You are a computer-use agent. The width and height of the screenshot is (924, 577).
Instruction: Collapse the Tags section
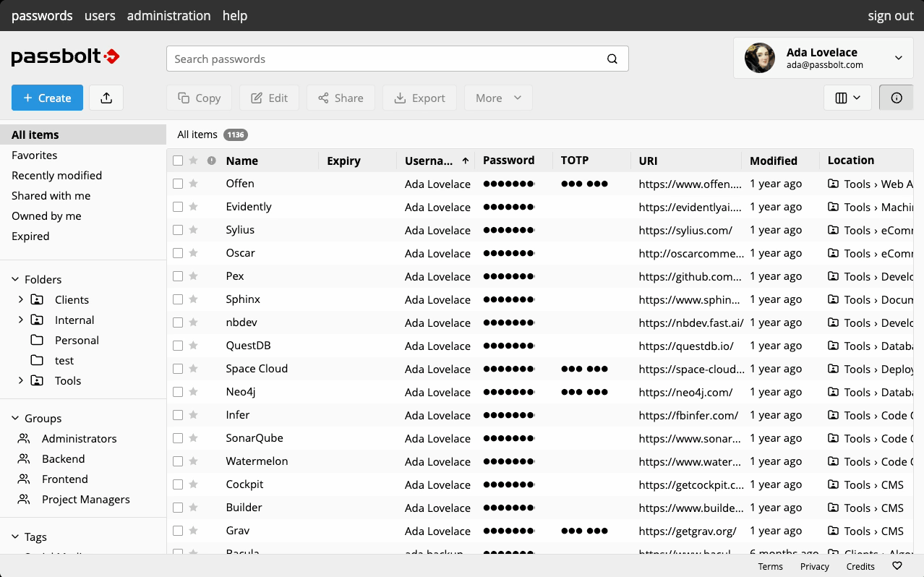(15, 537)
